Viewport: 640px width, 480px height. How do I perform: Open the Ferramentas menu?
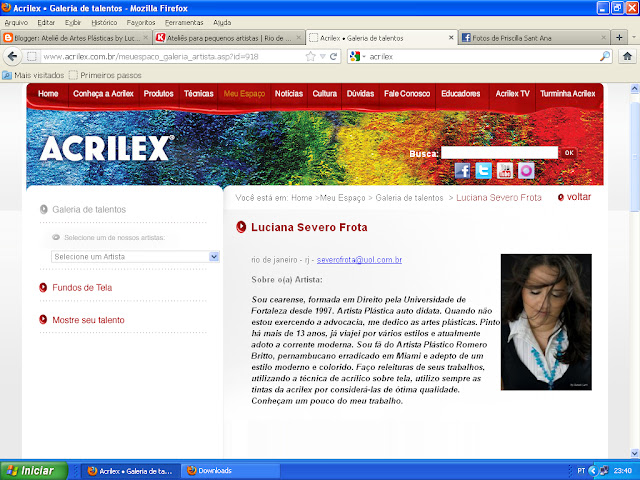[x=184, y=22]
